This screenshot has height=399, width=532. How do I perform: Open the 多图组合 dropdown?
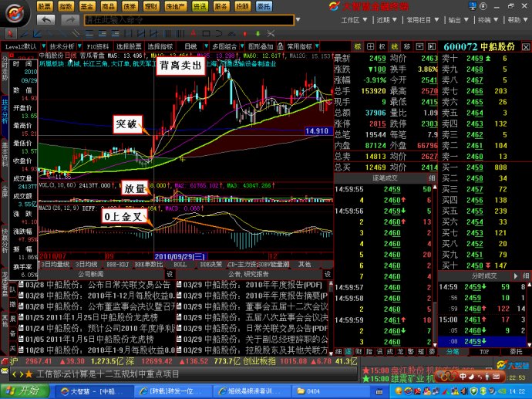pyautogui.click(x=242, y=46)
